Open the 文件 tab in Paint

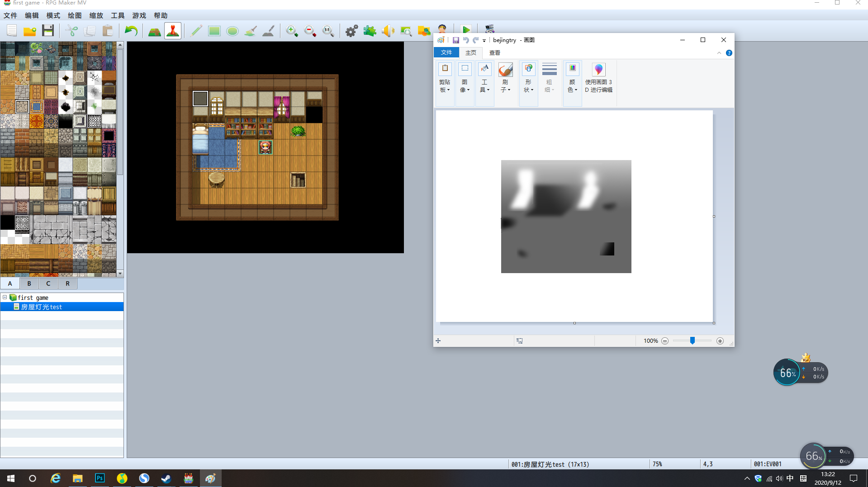click(x=446, y=52)
